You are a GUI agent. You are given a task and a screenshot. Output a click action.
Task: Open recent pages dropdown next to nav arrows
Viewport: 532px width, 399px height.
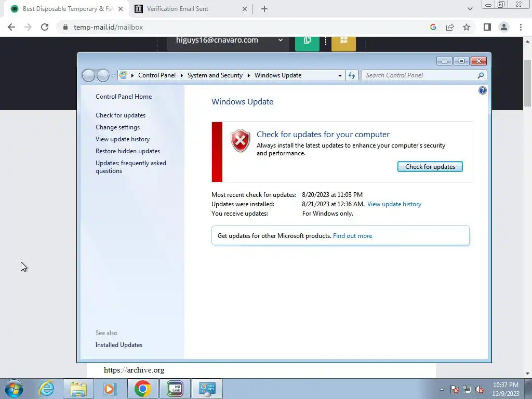pyautogui.click(x=113, y=76)
